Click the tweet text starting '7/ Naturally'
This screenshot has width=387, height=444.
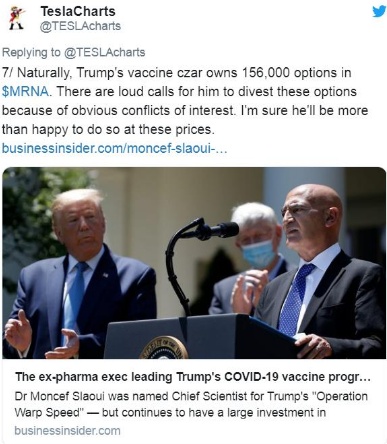point(185,101)
